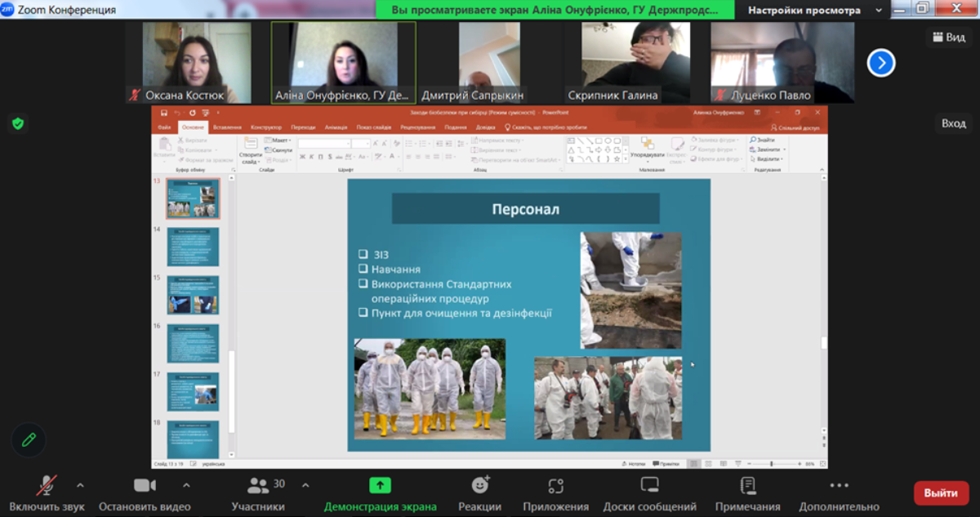Expand video options arrow beside camera

pos(186,485)
